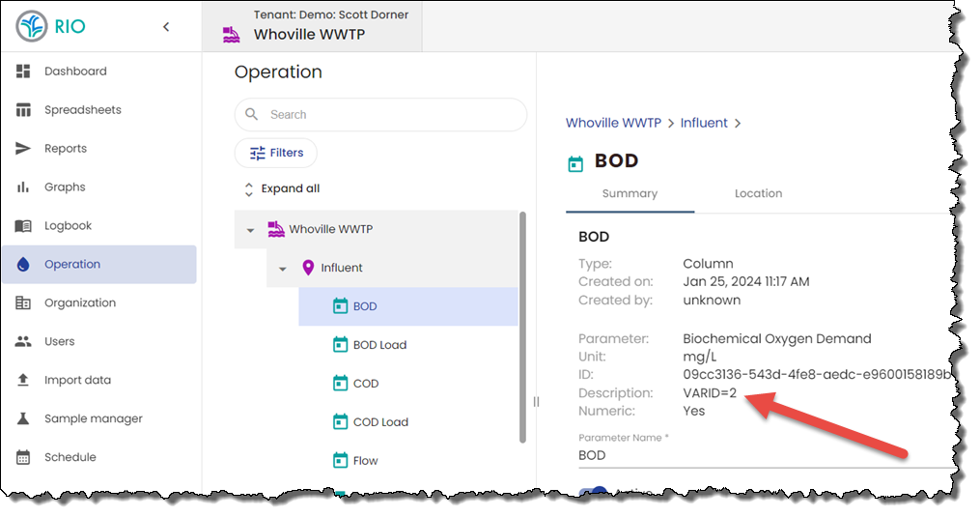Image resolution: width=980 pixels, height=517 pixels.
Task: Click the Schedule calendar icon
Action: [x=24, y=458]
